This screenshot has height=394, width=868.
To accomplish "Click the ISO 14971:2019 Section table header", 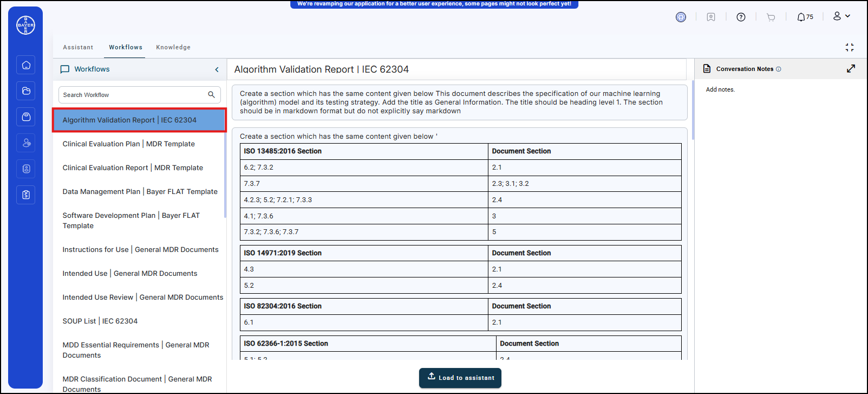I will pyautogui.click(x=364, y=253).
